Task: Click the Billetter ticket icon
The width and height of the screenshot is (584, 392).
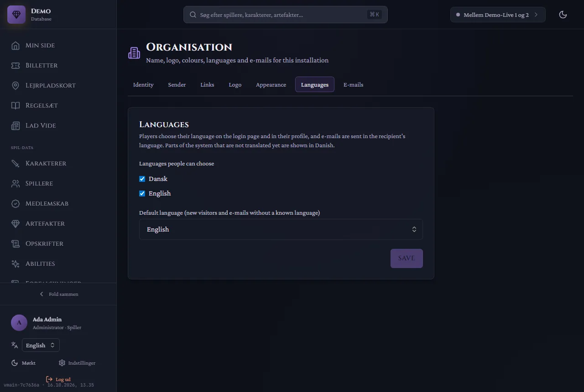Action: [x=16, y=65]
